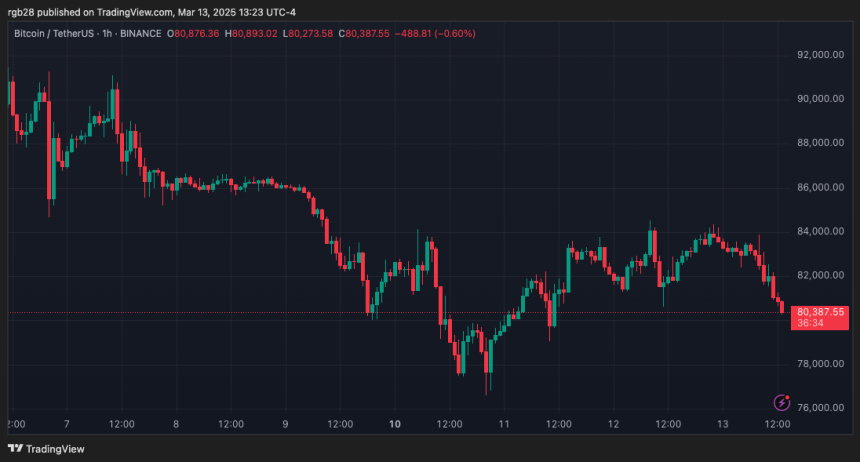Click the Bitcoin / TetherUS symbol title
The height and width of the screenshot is (462, 860).
[x=54, y=33]
